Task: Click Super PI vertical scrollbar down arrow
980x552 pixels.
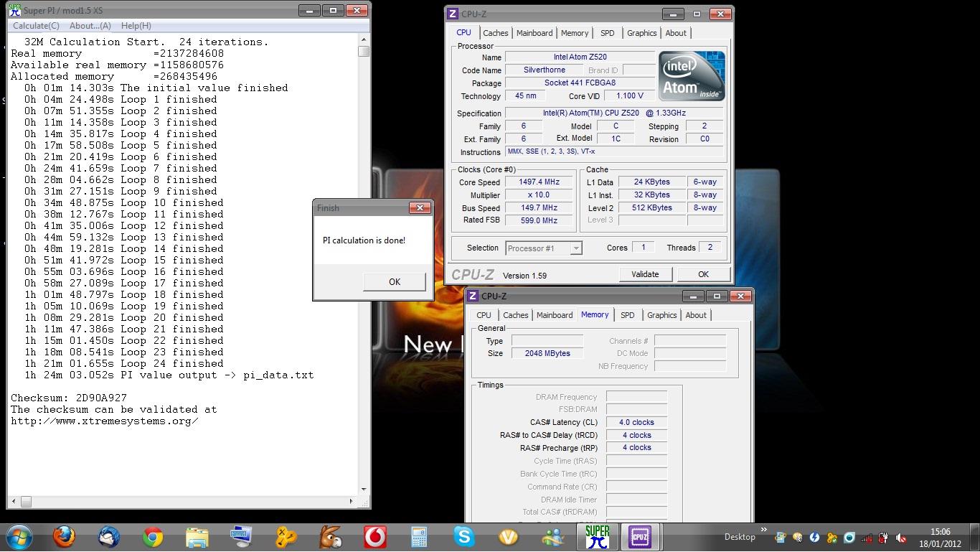Action: point(364,490)
